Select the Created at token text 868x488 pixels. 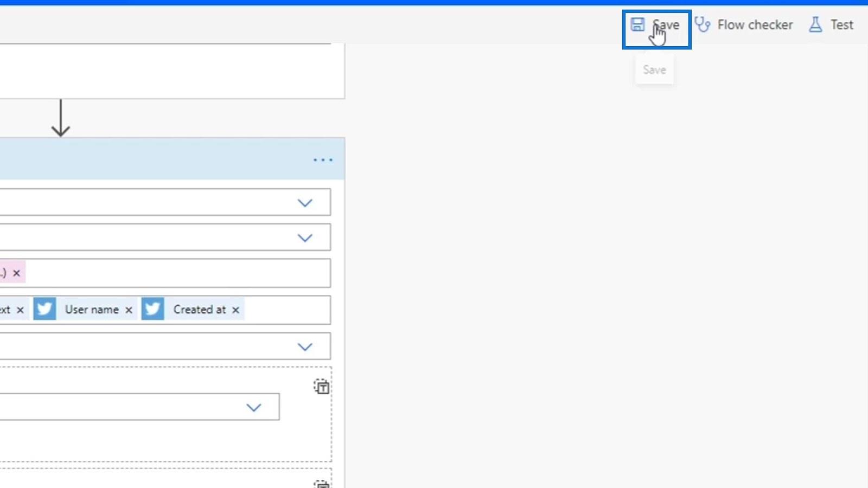tap(200, 310)
